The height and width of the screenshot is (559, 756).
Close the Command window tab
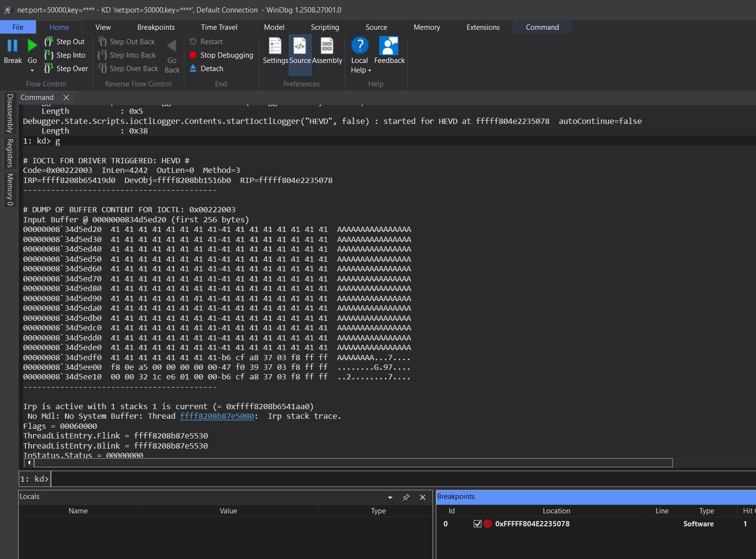point(66,97)
